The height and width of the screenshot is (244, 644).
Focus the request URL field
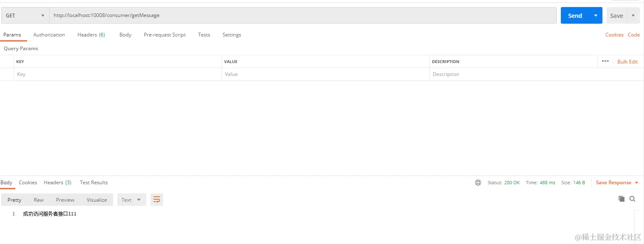tap(303, 15)
